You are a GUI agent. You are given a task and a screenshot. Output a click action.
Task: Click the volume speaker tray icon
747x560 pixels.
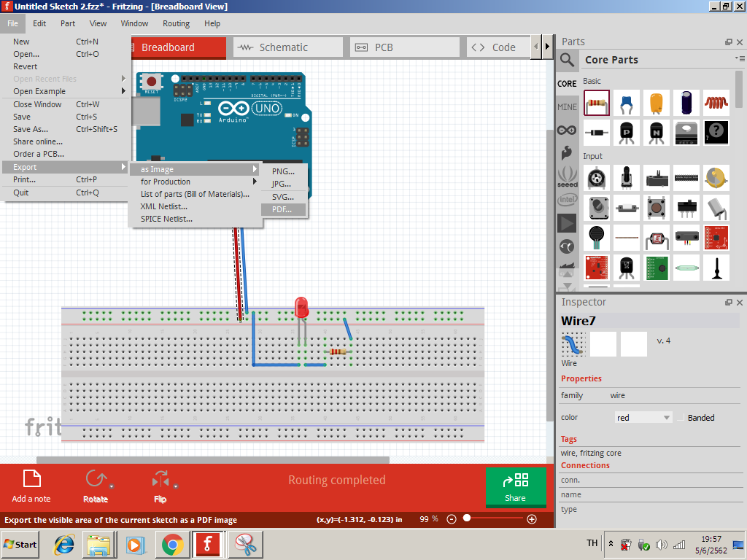pyautogui.click(x=661, y=544)
